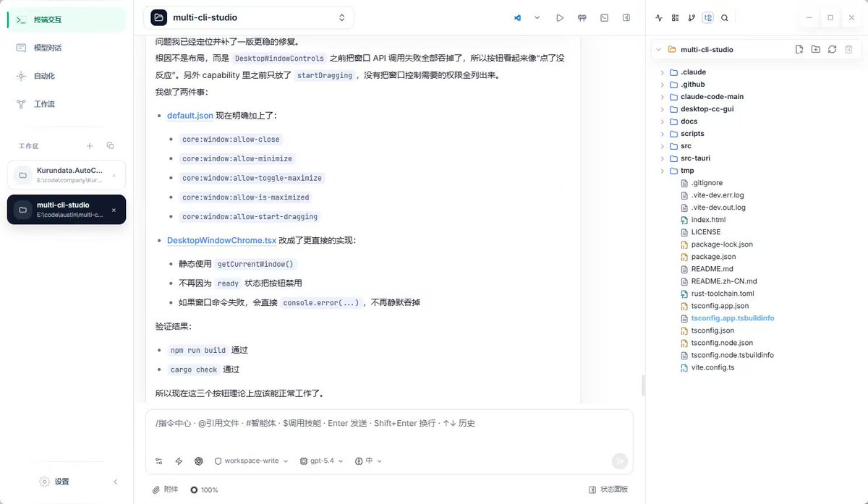Click the OpenAI model provider icon

(199, 461)
